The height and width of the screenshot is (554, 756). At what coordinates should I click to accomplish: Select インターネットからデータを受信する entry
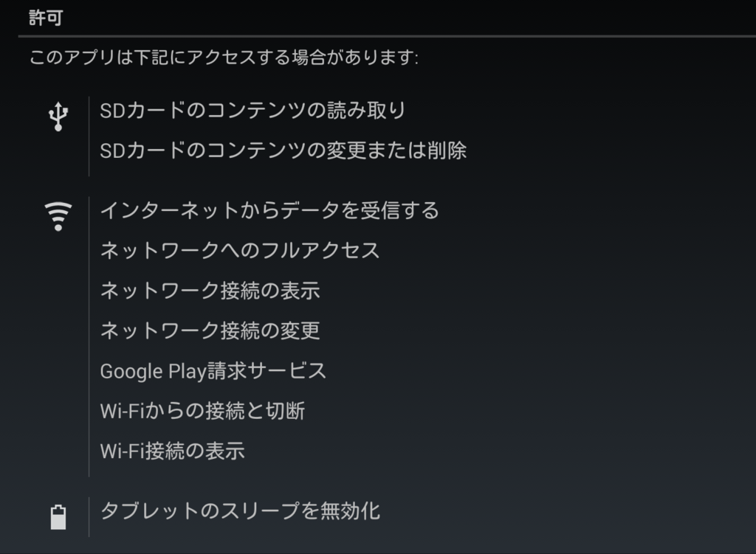pyautogui.click(x=269, y=210)
